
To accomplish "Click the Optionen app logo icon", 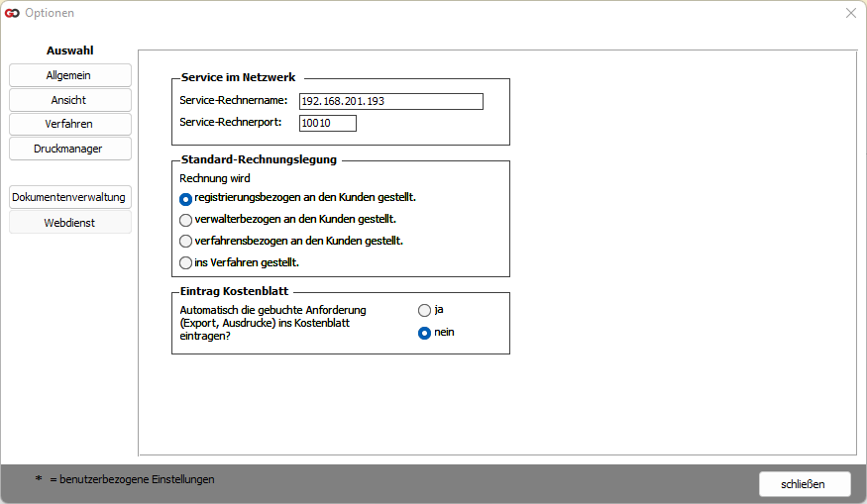I will click(12, 13).
